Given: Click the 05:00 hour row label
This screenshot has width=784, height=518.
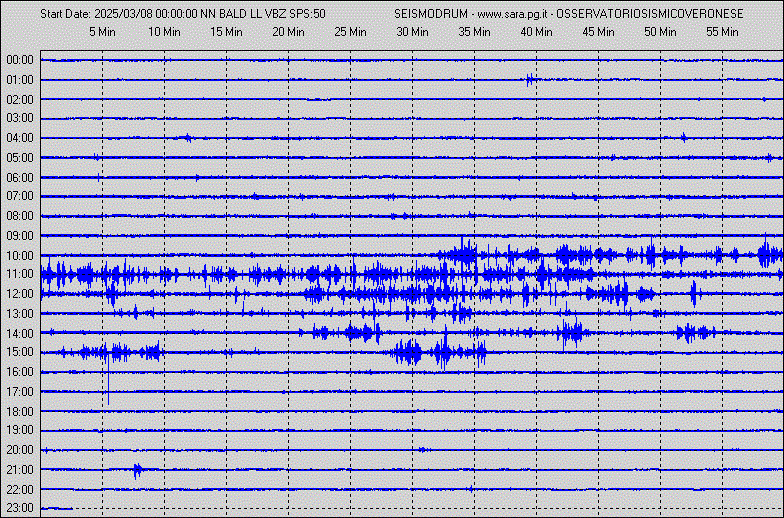Looking at the screenshot, I should (20, 158).
